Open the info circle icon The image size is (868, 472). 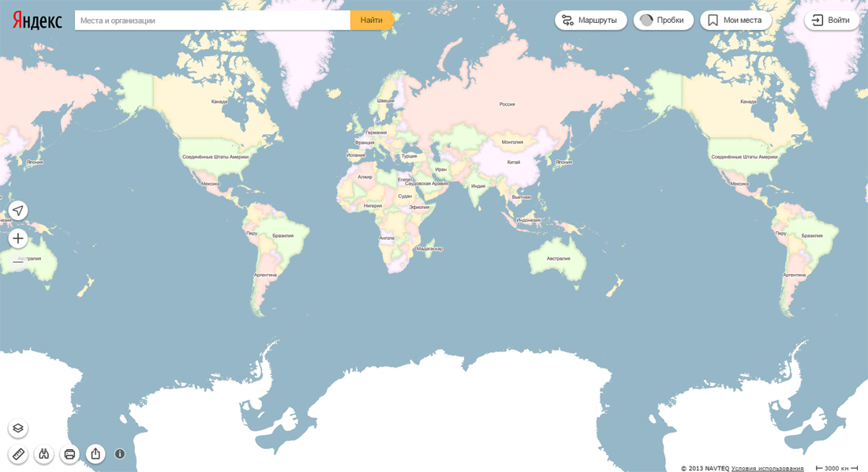pyautogui.click(x=120, y=454)
